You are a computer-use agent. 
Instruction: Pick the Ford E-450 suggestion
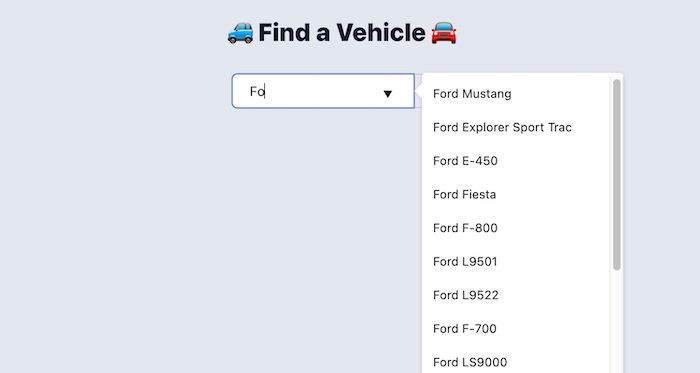pyautogui.click(x=516, y=161)
